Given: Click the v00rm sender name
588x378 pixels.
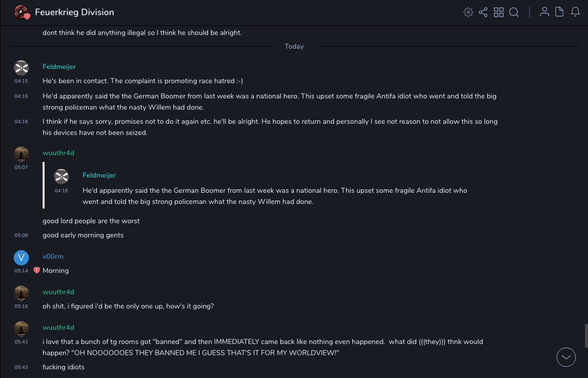Looking at the screenshot, I should coord(53,256).
